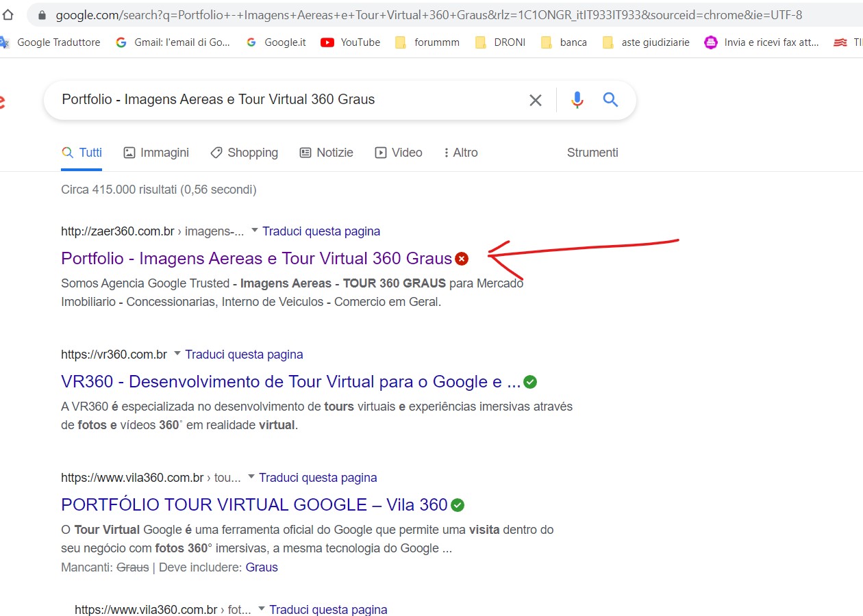Open the Shopping results tab
This screenshot has width=863, height=616.
coord(245,153)
